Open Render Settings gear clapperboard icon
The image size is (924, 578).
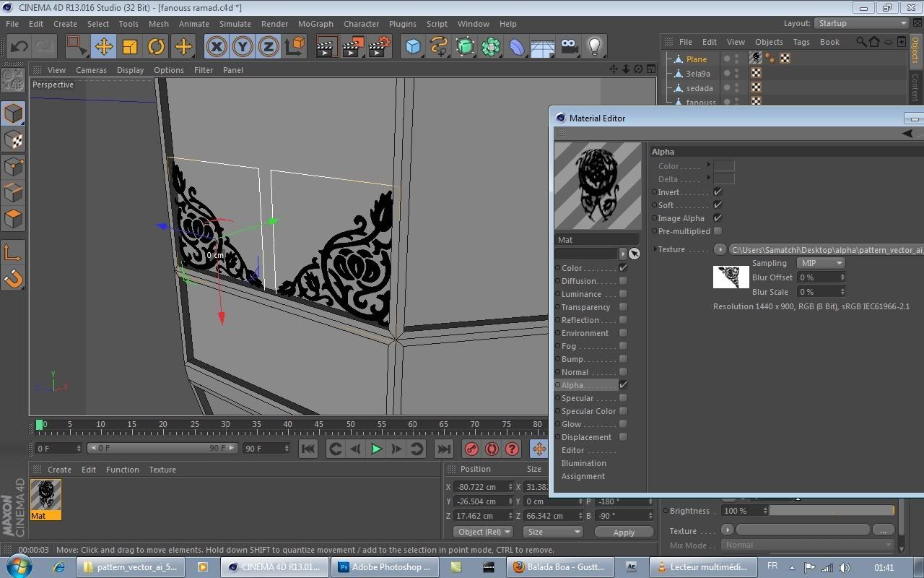pos(380,46)
